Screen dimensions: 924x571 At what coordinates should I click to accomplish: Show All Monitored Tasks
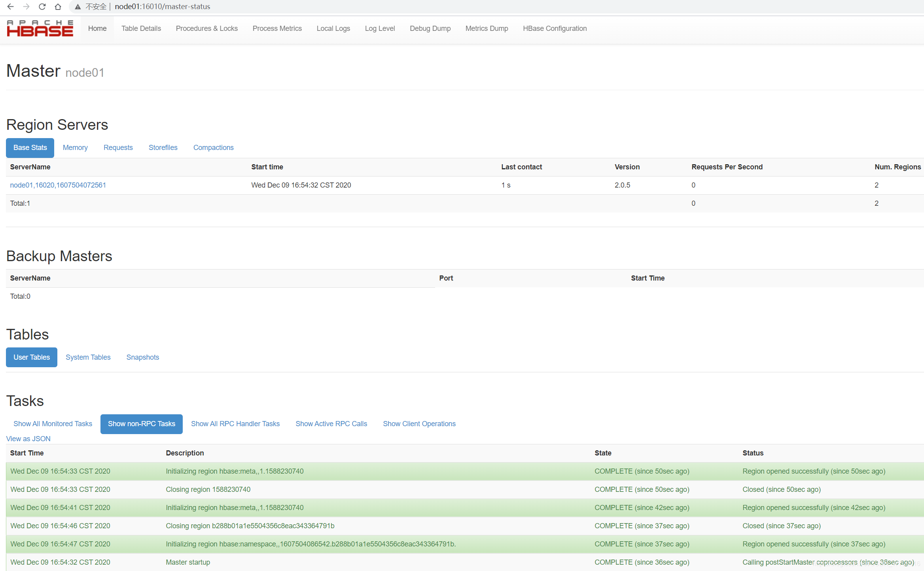click(53, 424)
